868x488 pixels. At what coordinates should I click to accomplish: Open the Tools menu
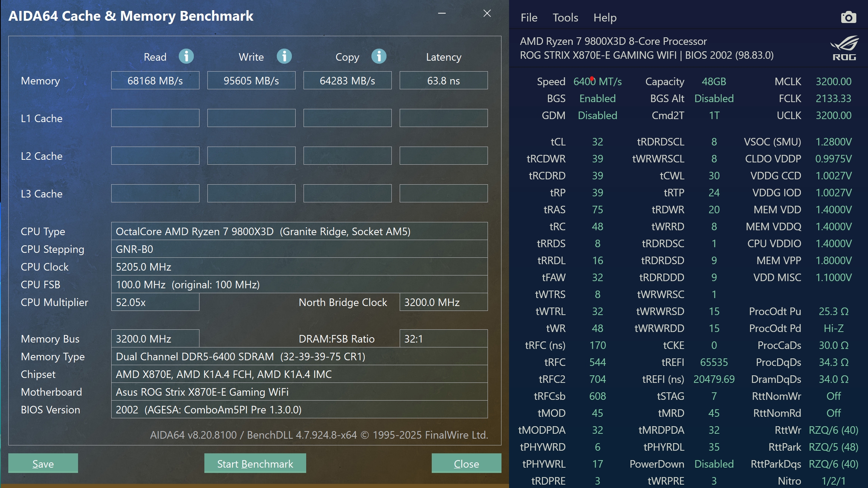coord(565,17)
